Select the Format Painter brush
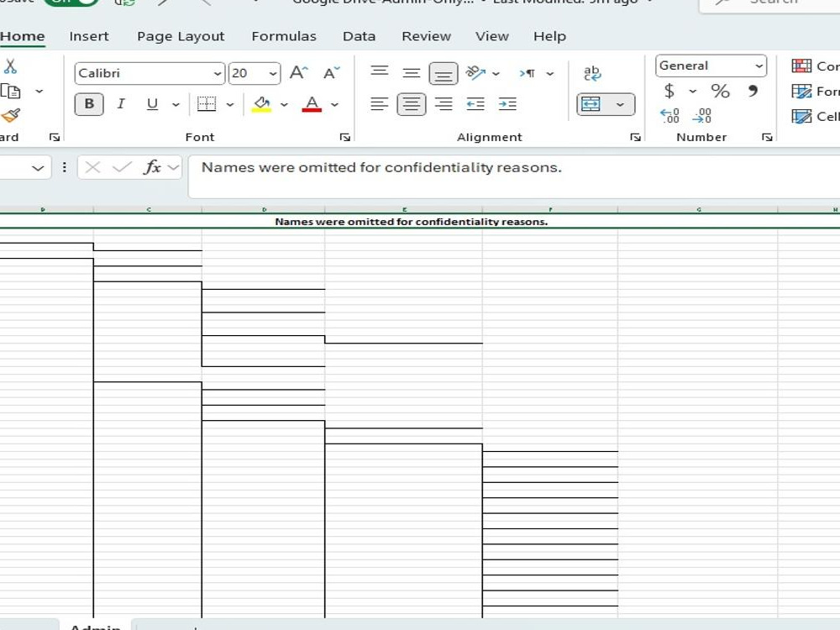The height and width of the screenshot is (630, 840). point(11,115)
